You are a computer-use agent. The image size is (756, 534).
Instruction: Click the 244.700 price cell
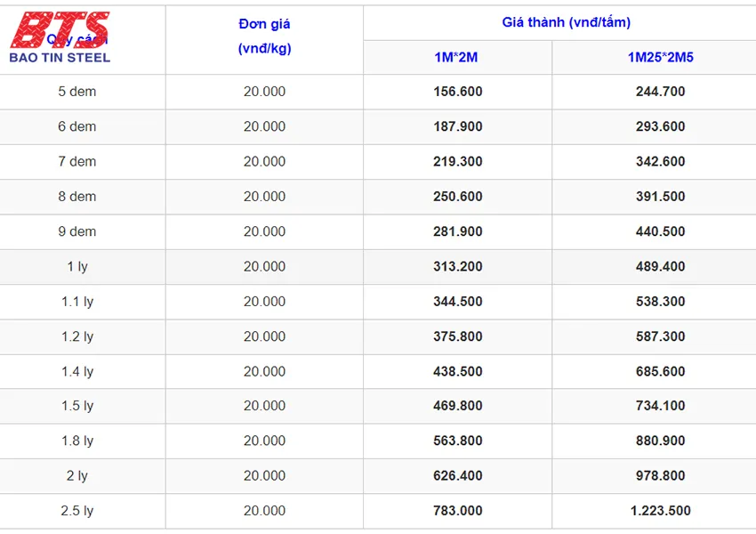pos(660,92)
